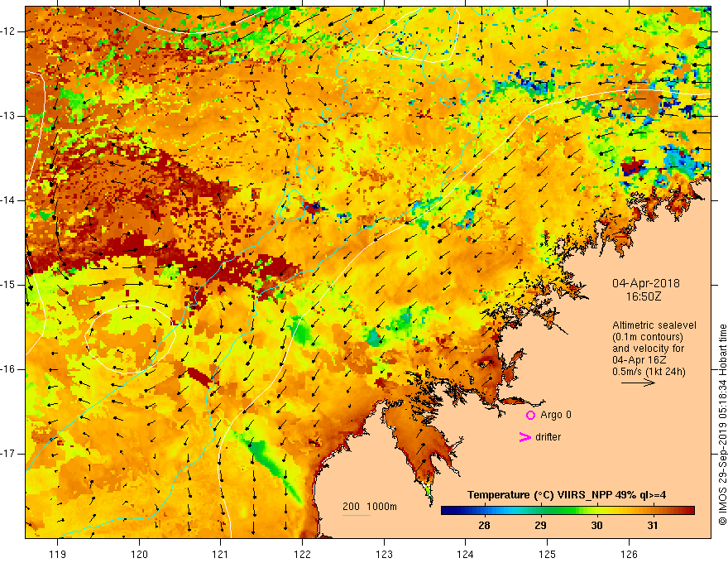
Task: Click the color bar value 30
Action: point(596,526)
